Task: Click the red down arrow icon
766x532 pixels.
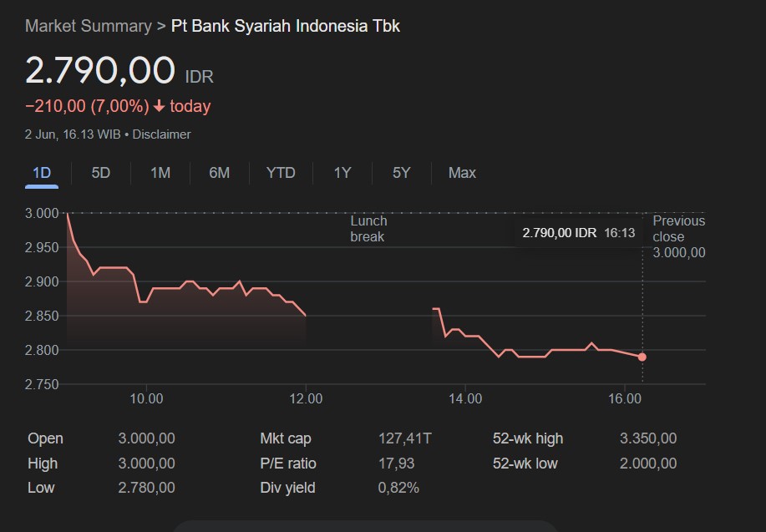Action: point(160,106)
